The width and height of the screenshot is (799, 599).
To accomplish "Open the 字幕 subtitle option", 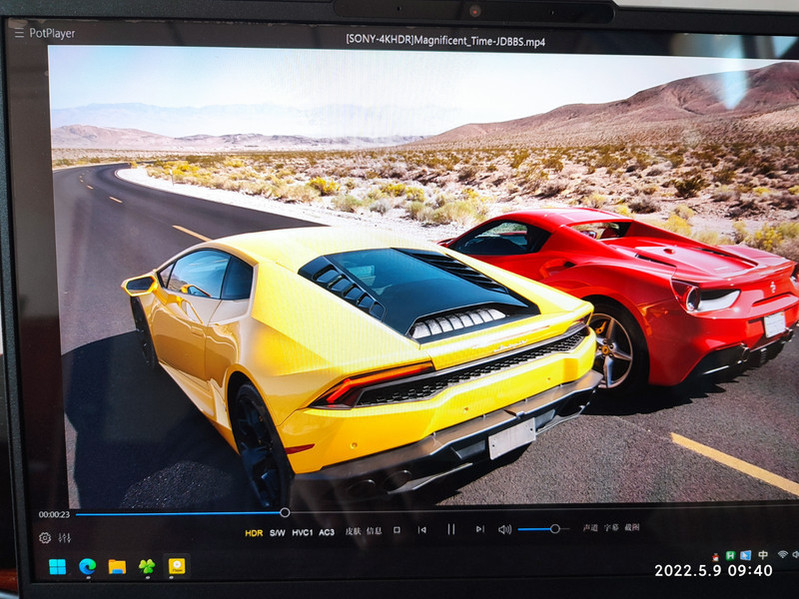I will pyautogui.click(x=611, y=528).
